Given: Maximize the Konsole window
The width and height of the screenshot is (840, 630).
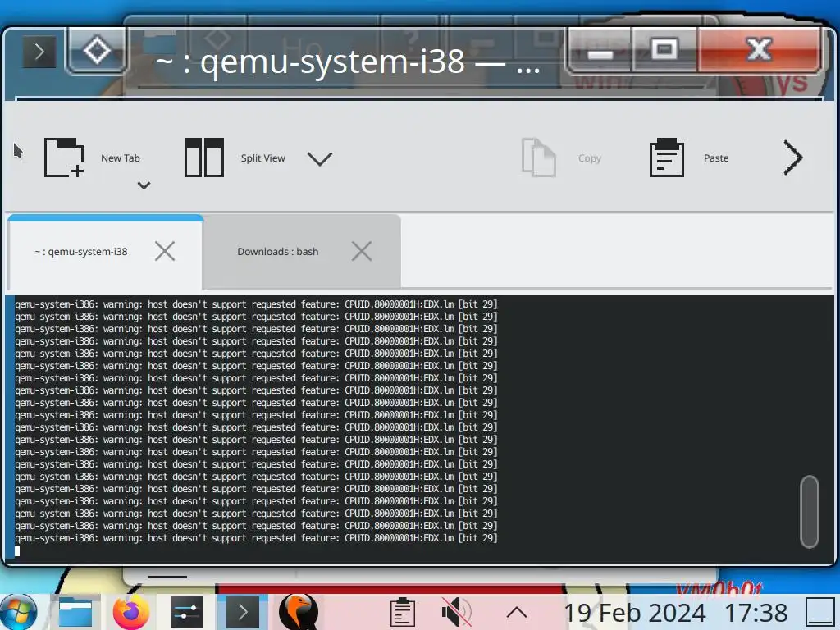Looking at the screenshot, I should [x=664, y=50].
